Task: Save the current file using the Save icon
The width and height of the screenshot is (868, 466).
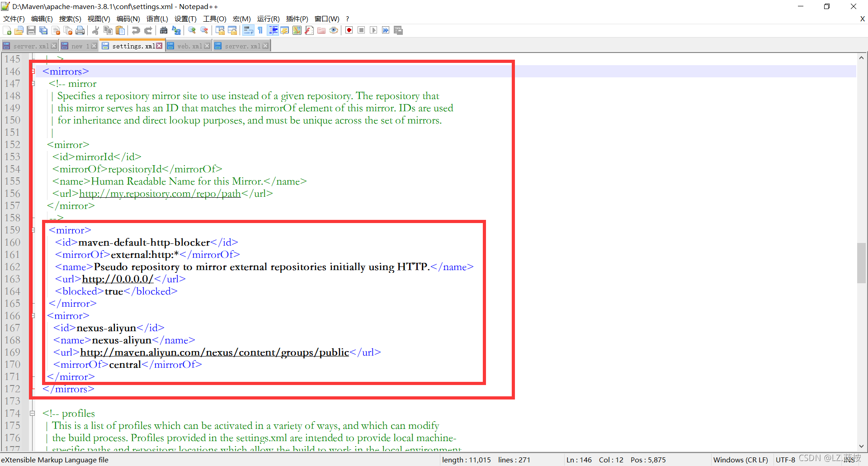Action: coord(31,30)
